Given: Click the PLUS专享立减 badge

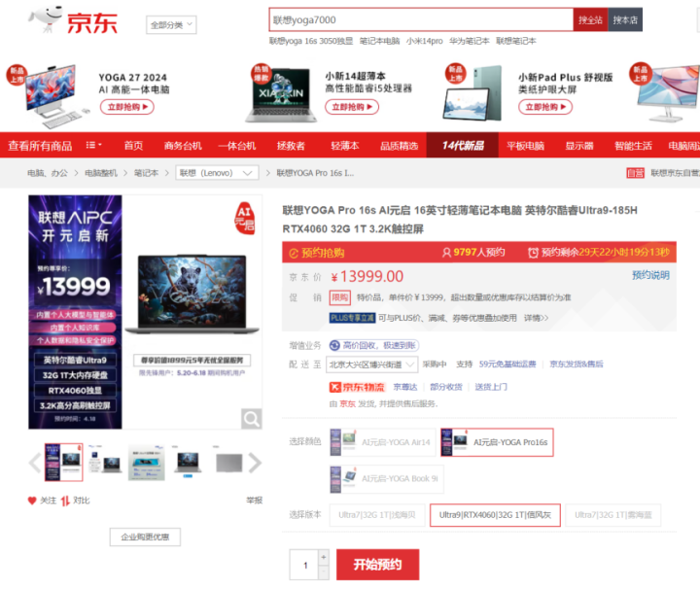Looking at the screenshot, I should pyautogui.click(x=352, y=318).
